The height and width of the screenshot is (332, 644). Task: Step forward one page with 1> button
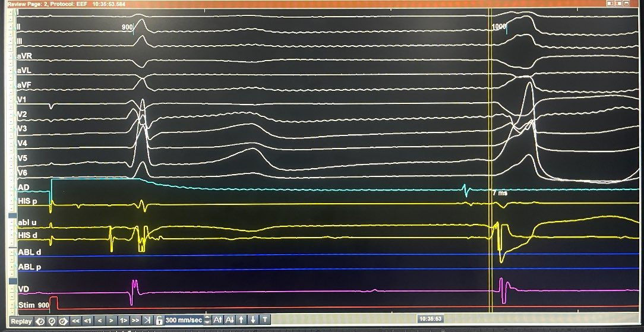tap(123, 321)
